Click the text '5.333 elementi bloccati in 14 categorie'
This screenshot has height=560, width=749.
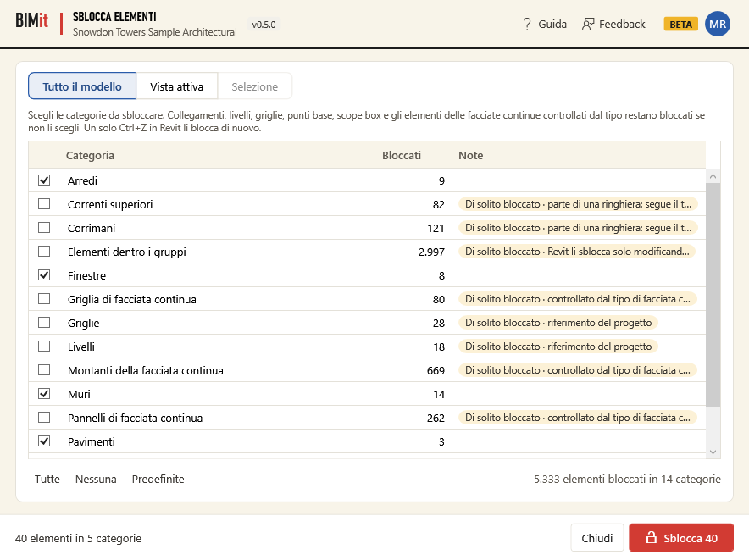point(627,479)
